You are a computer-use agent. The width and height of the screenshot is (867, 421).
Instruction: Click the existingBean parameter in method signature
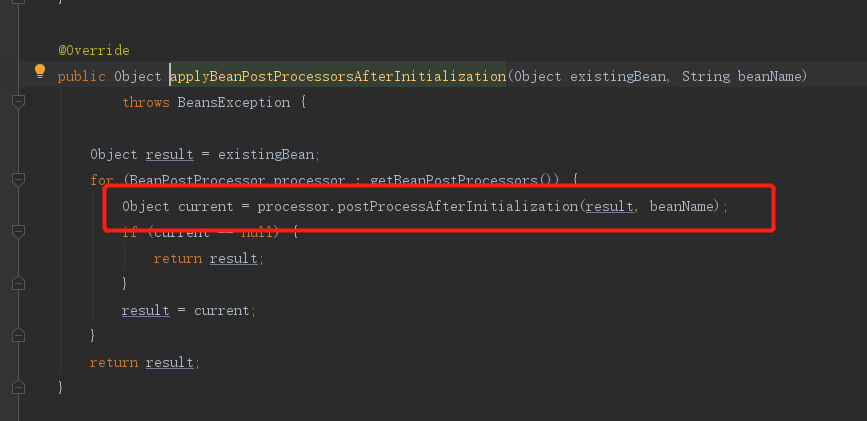(618, 76)
